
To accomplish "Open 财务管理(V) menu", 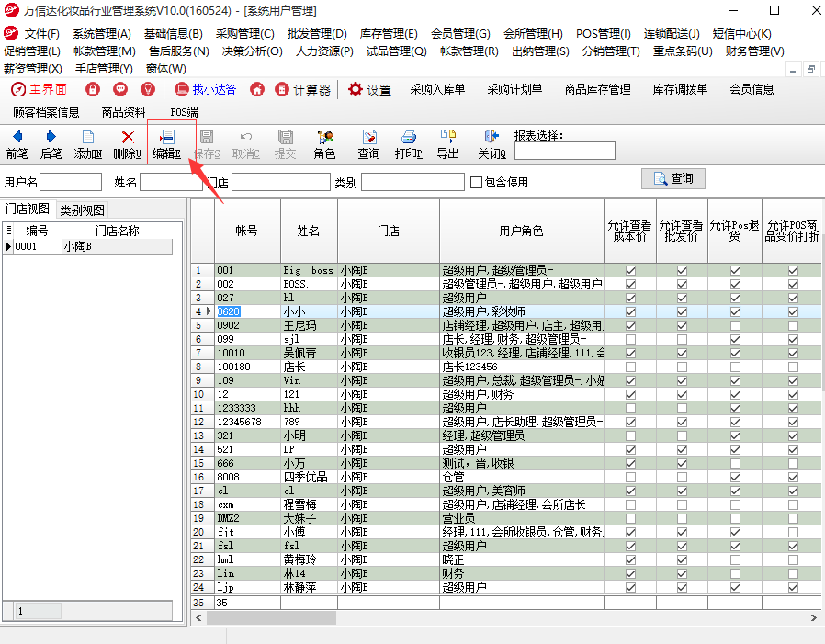I will (x=754, y=51).
